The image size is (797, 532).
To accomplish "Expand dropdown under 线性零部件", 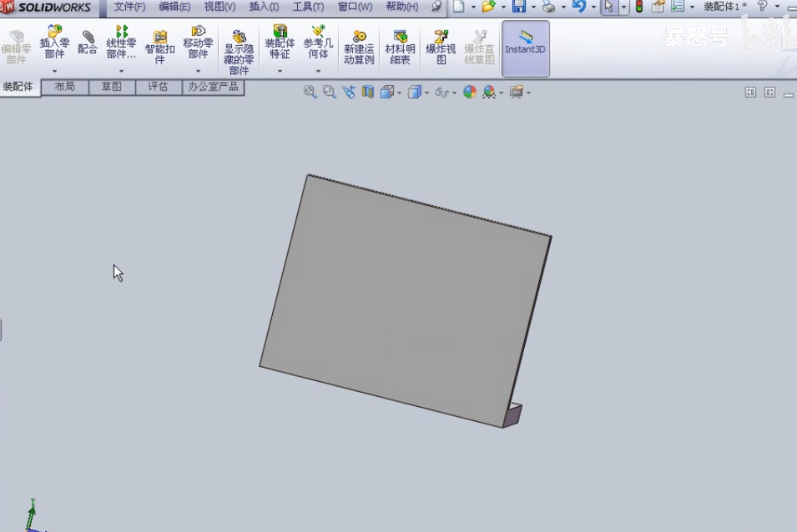I will point(121,71).
